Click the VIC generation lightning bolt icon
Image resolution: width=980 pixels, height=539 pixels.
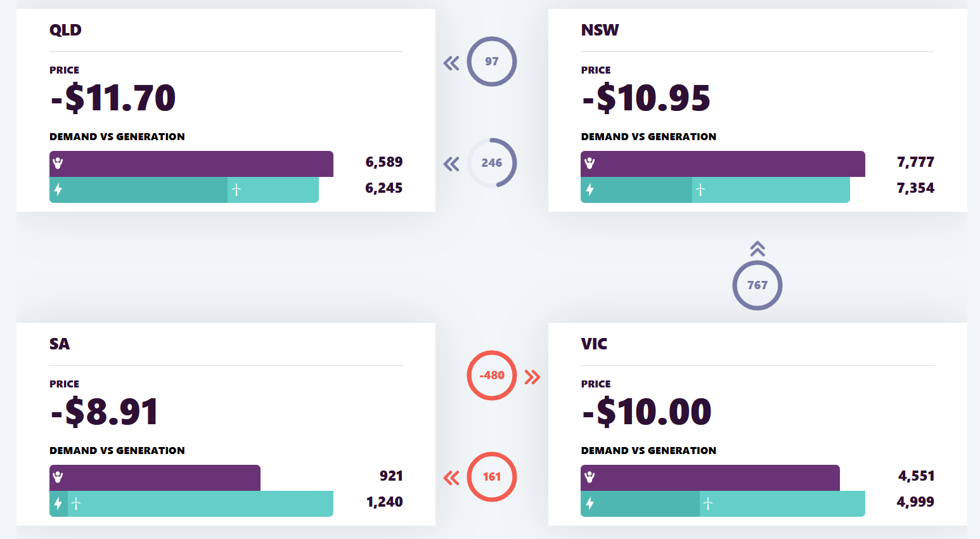click(590, 503)
